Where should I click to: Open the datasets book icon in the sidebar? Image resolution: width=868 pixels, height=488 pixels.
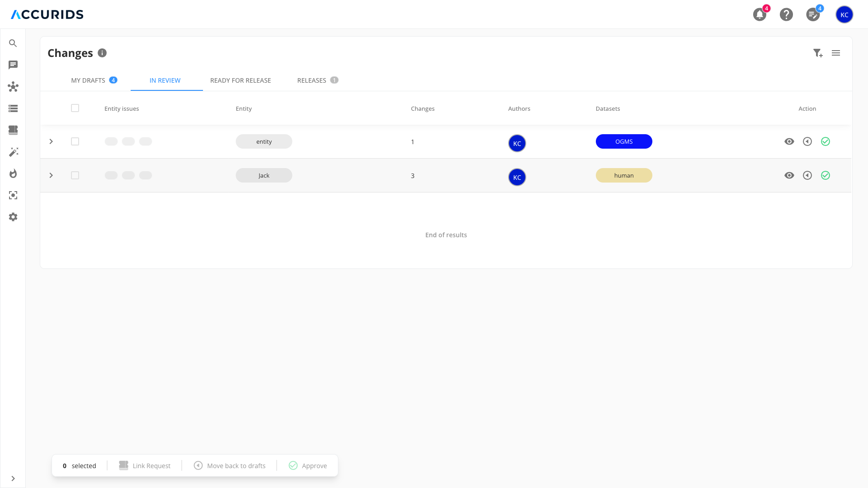click(x=13, y=130)
